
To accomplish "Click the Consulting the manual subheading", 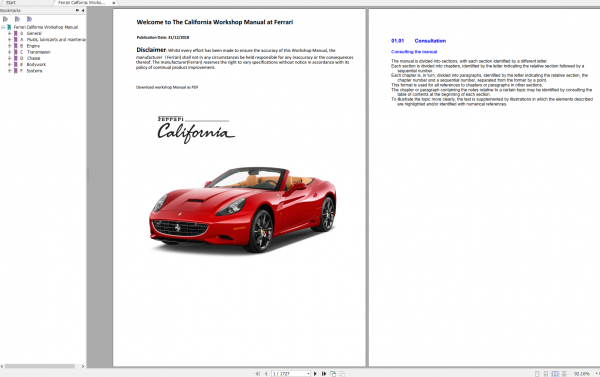I will click(x=414, y=52).
